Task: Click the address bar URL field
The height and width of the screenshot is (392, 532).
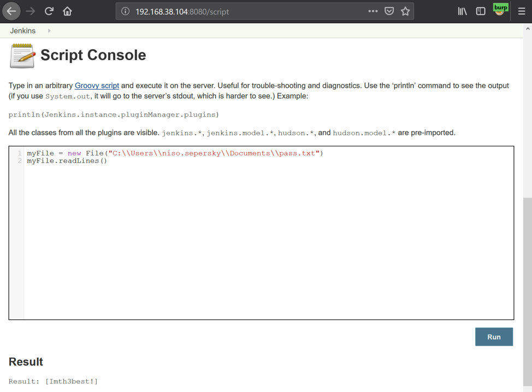Action: (246, 11)
